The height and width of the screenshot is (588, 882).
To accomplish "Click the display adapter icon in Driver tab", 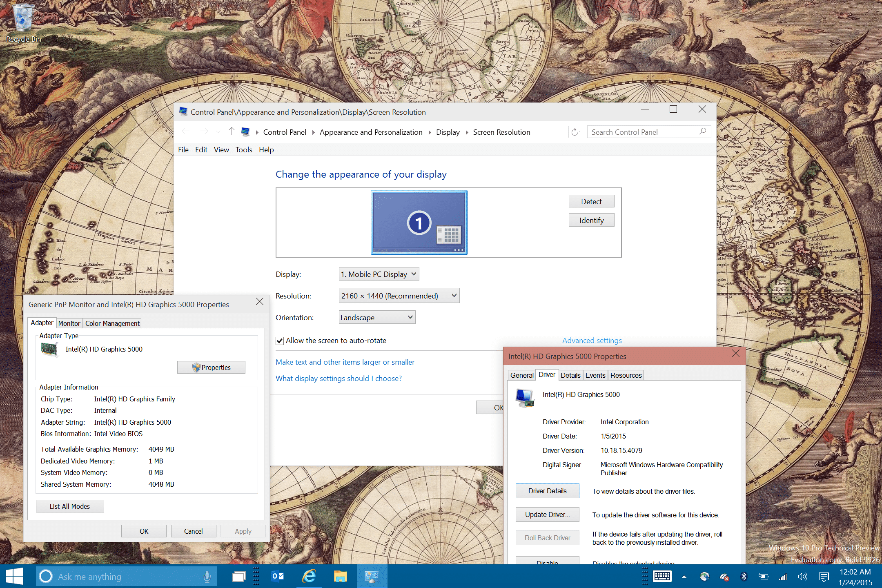I will pos(525,397).
